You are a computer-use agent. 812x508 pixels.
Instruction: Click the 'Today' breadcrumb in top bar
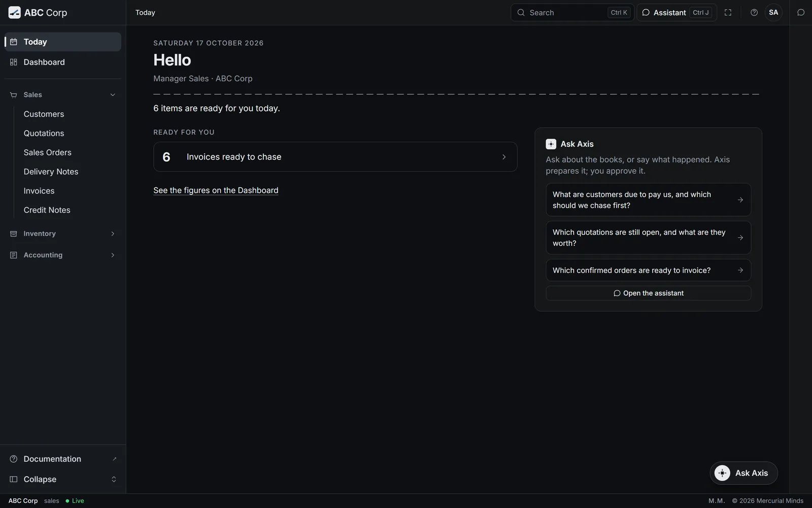(145, 13)
